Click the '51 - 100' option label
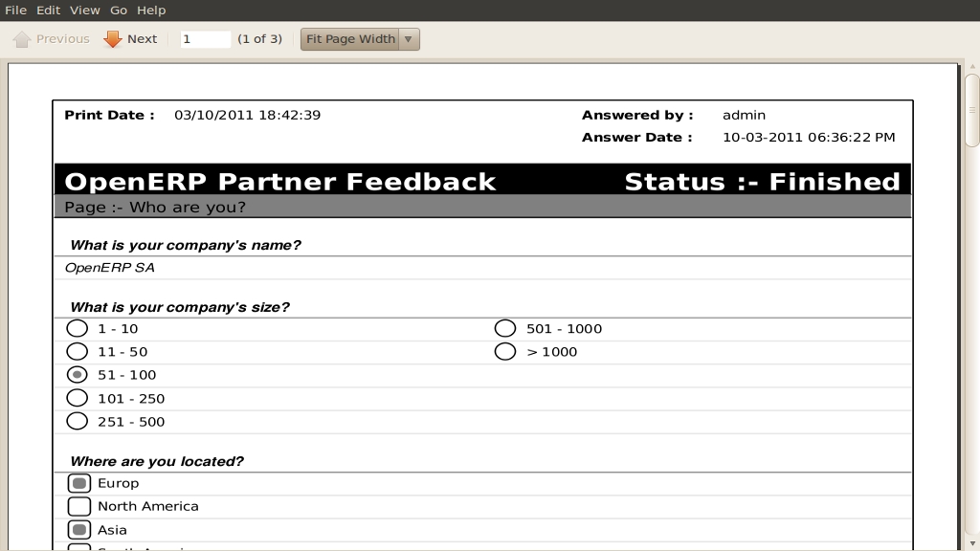The width and height of the screenshot is (980, 551). [x=127, y=375]
